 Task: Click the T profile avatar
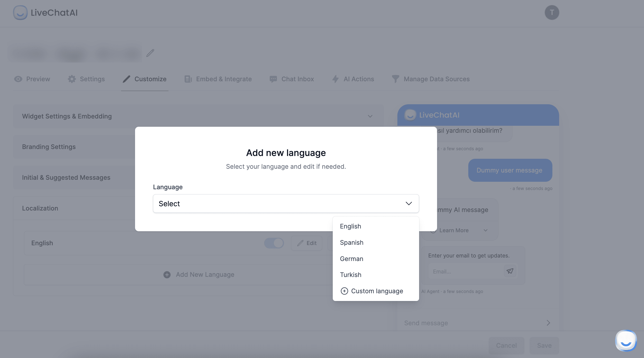pyautogui.click(x=552, y=12)
